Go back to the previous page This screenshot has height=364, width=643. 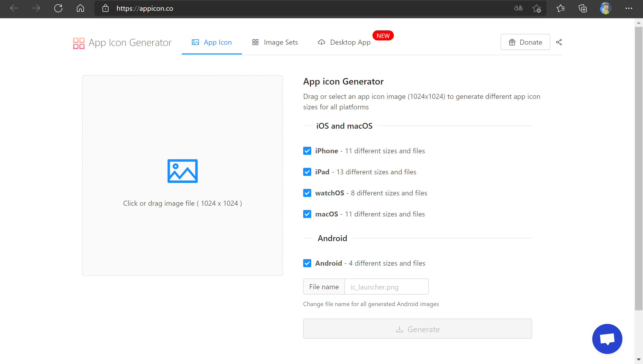point(14,8)
